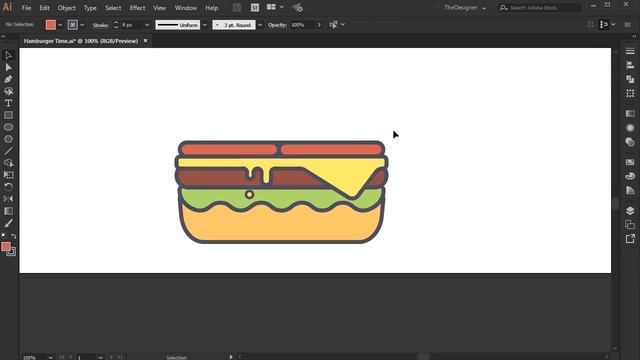The image size is (640, 360).
Task: Open the Artboards panel
Action: tap(630, 224)
